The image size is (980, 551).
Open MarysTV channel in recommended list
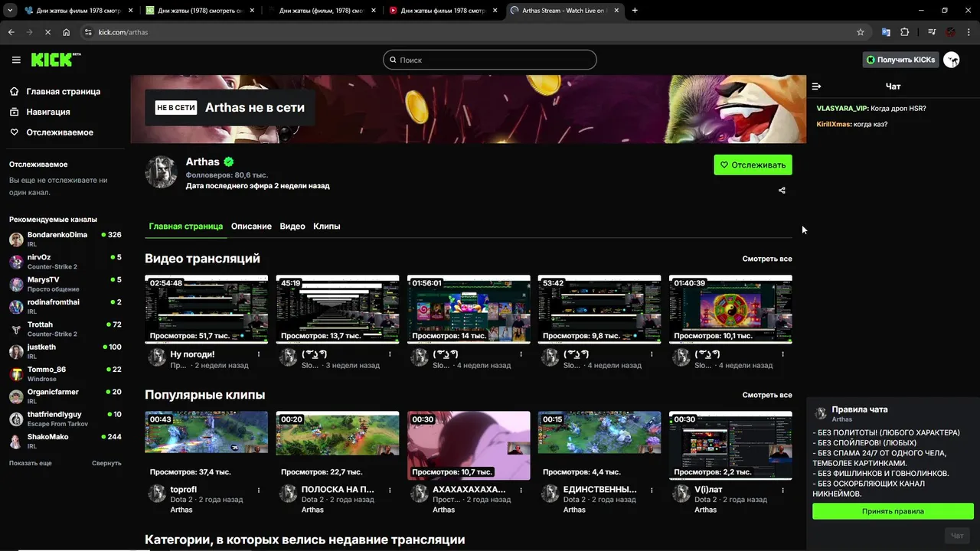(x=65, y=284)
